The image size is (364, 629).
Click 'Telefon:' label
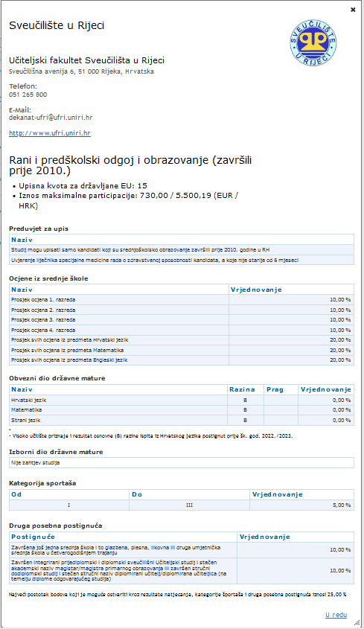[23, 86]
